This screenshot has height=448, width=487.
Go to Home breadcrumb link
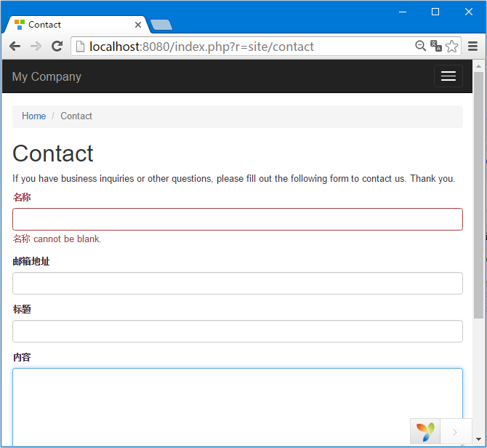pos(34,116)
